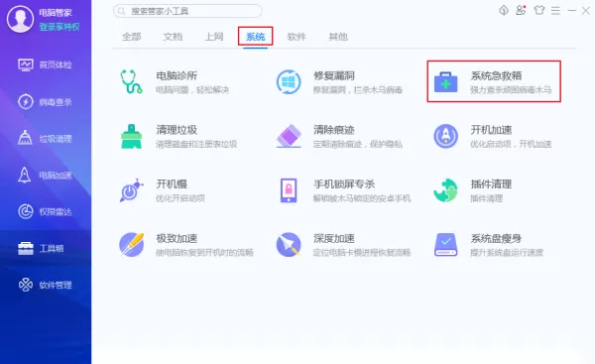Click 系统盘瘦身 title text
This screenshot has height=364, width=595.
[x=496, y=238]
